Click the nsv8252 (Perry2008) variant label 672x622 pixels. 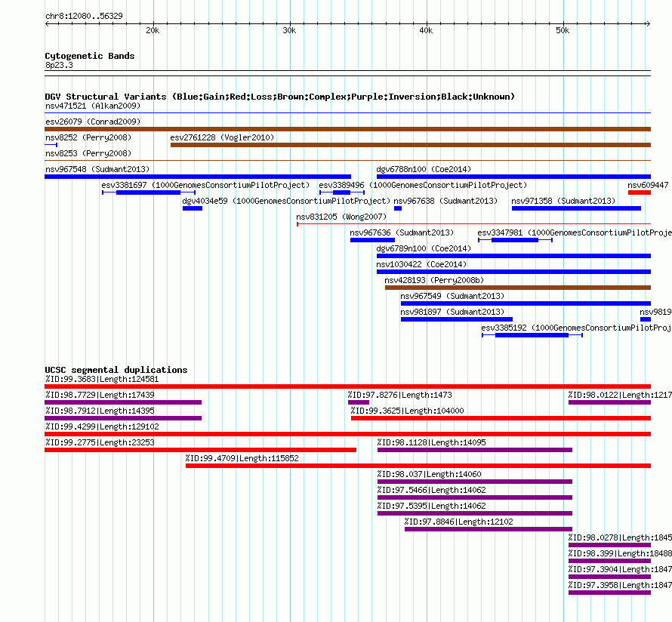click(88, 137)
